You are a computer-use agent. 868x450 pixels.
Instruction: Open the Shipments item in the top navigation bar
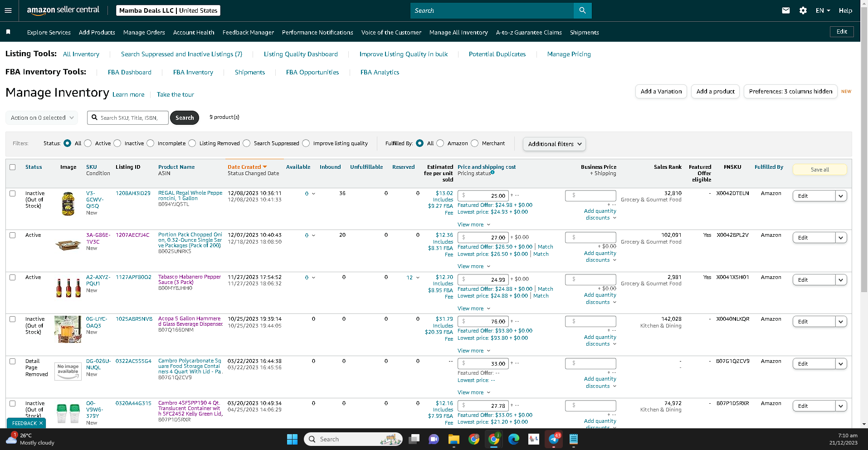[x=584, y=32]
